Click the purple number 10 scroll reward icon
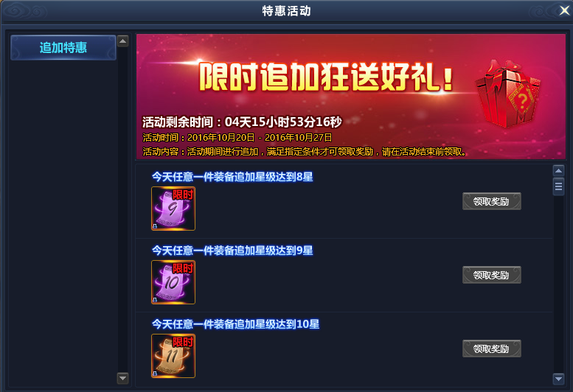The image size is (573, 392). coord(173,282)
